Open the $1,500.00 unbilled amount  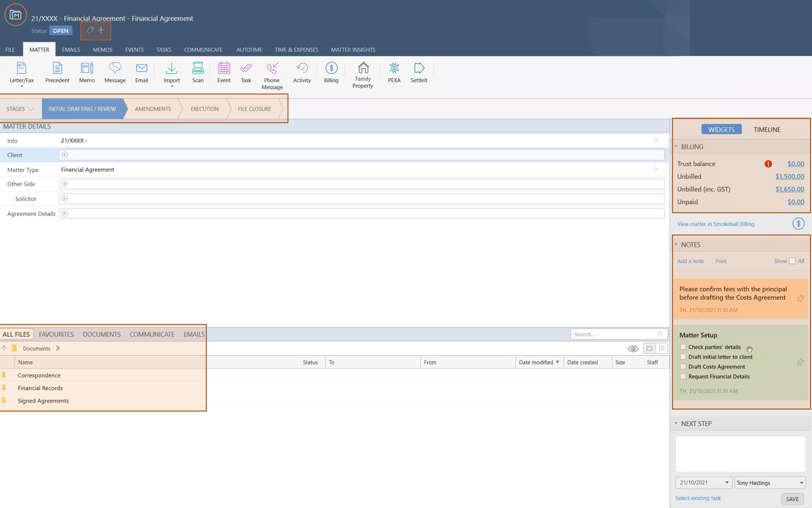(790, 176)
